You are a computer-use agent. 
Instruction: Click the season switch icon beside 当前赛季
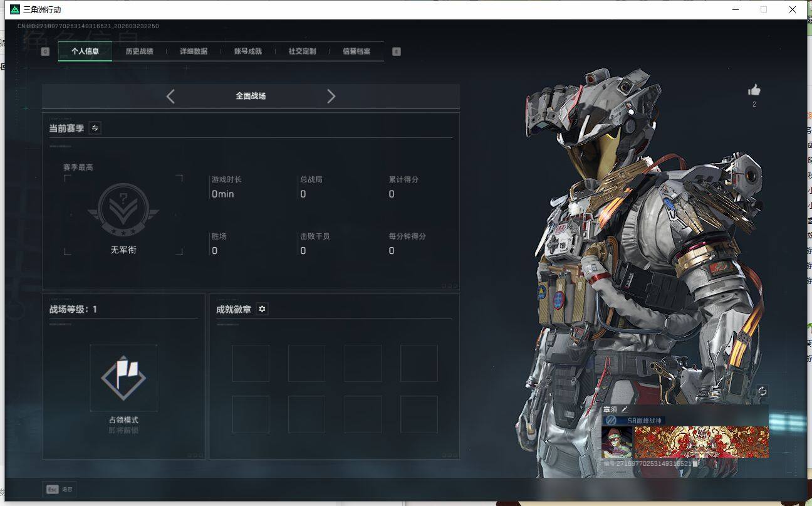coord(95,128)
